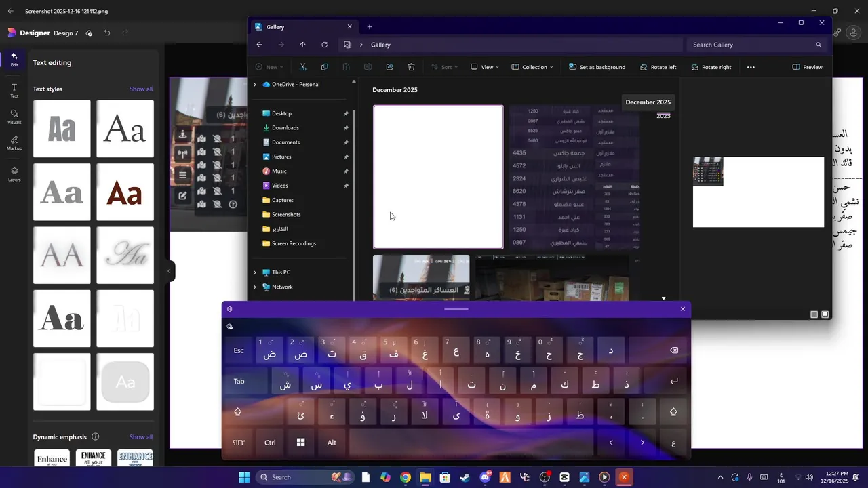868x488 pixels.
Task: Click the Designer back arrow next to file name
Action: click(10, 11)
